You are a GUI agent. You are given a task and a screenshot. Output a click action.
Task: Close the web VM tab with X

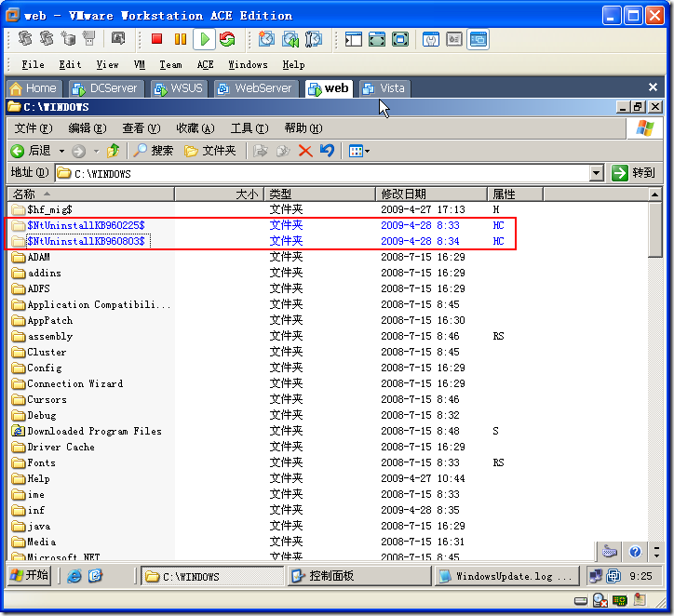pos(653,87)
